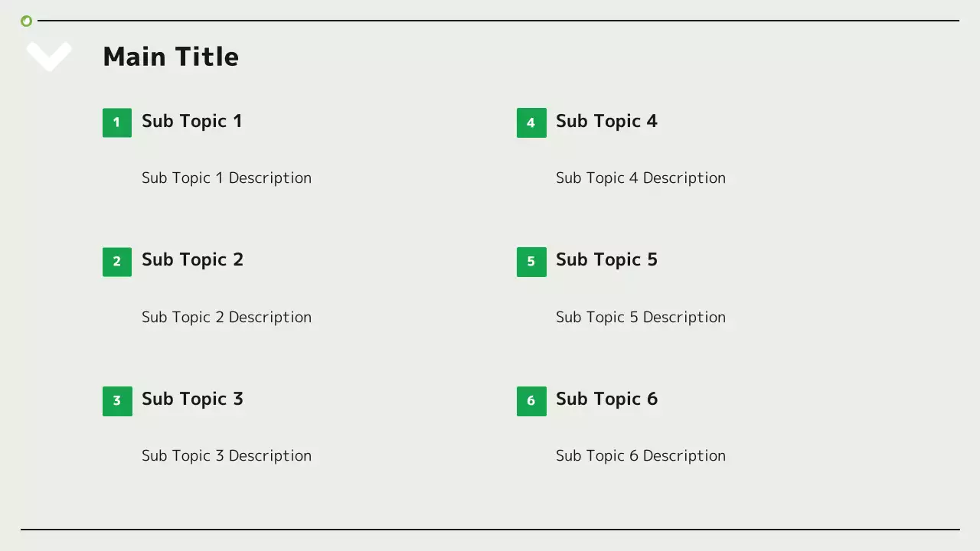Click the green number 3 badge

117,401
